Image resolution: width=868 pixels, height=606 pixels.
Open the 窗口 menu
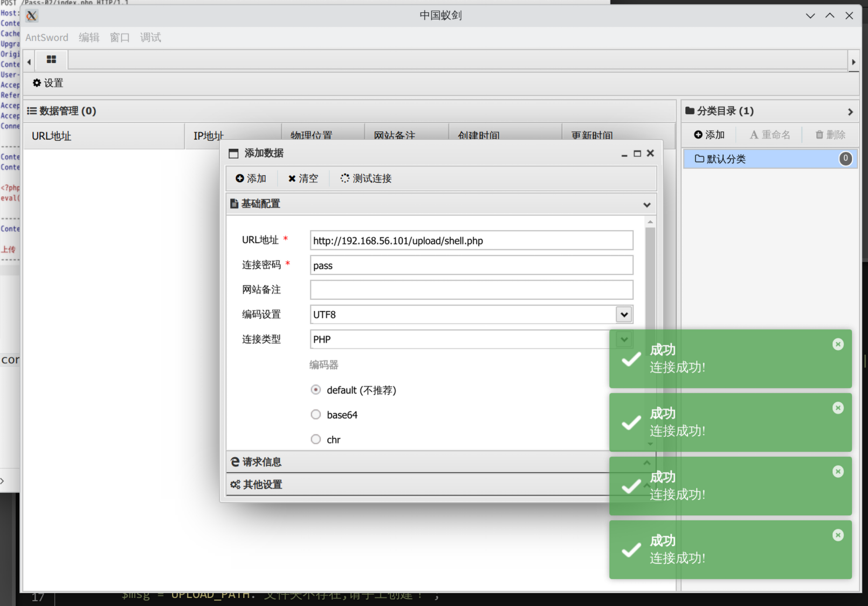(120, 37)
